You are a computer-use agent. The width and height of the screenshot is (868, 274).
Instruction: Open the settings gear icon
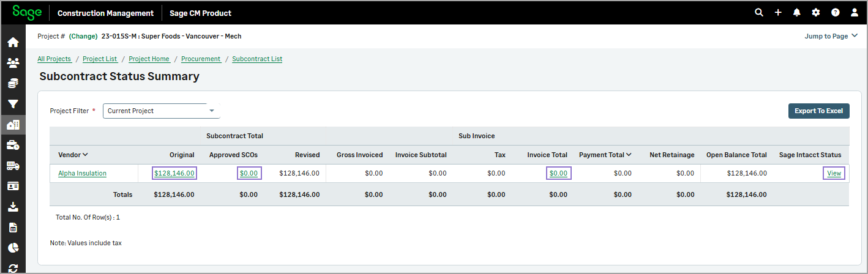816,12
